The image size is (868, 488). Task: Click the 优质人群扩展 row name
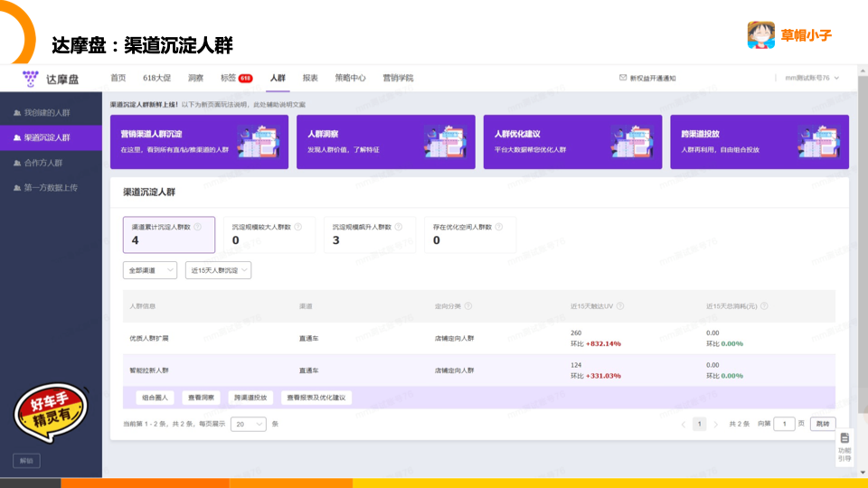pos(149,338)
